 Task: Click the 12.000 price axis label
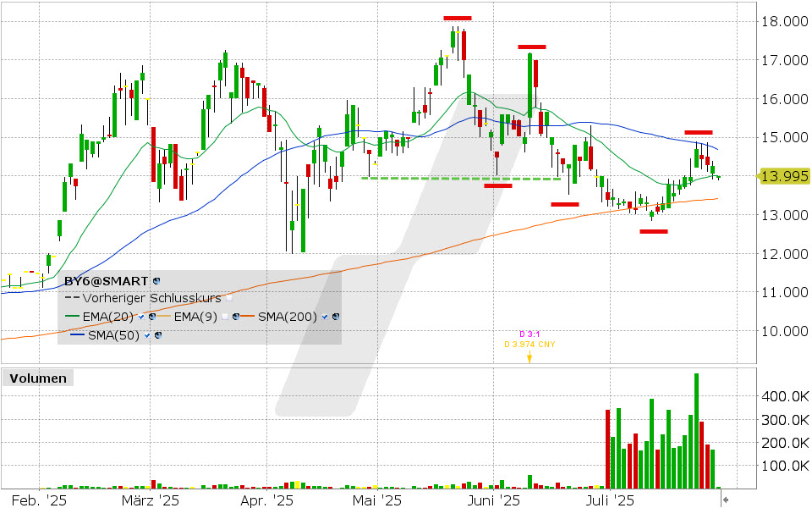[x=785, y=254]
